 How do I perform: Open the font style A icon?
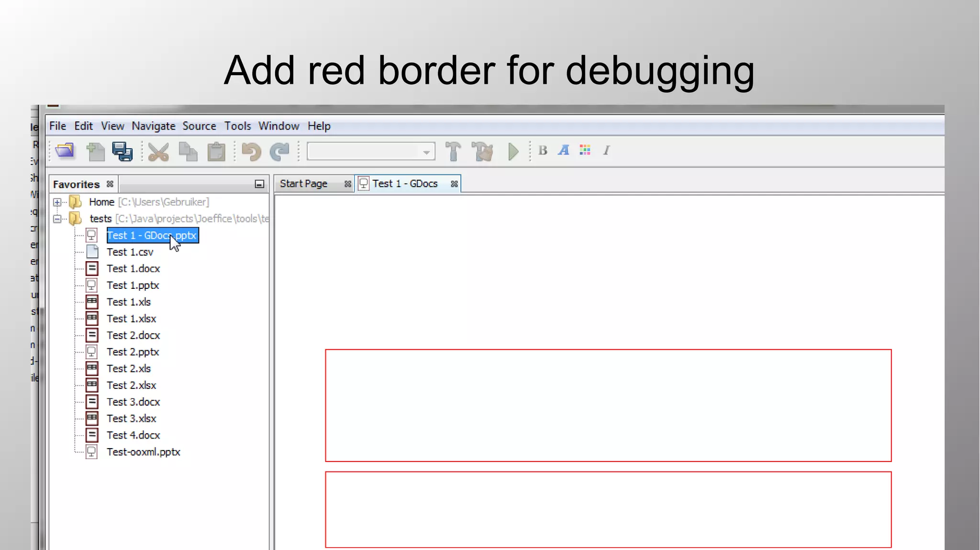coord(564,150)
